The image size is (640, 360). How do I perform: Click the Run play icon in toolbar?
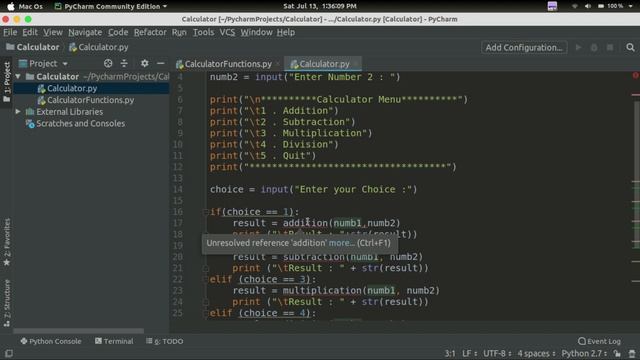pyautogui.click(x=578, y=47)
